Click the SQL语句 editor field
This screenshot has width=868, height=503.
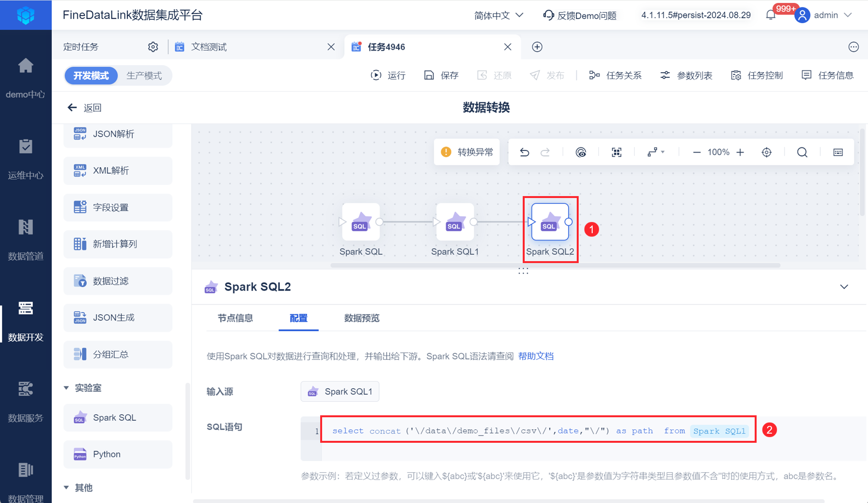pos(584,438)
